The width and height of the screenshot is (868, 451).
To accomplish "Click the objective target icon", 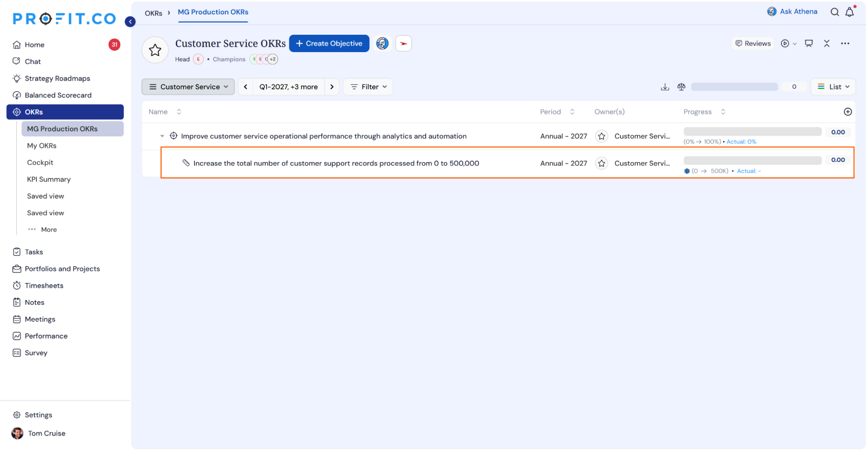I will (173, 136).
